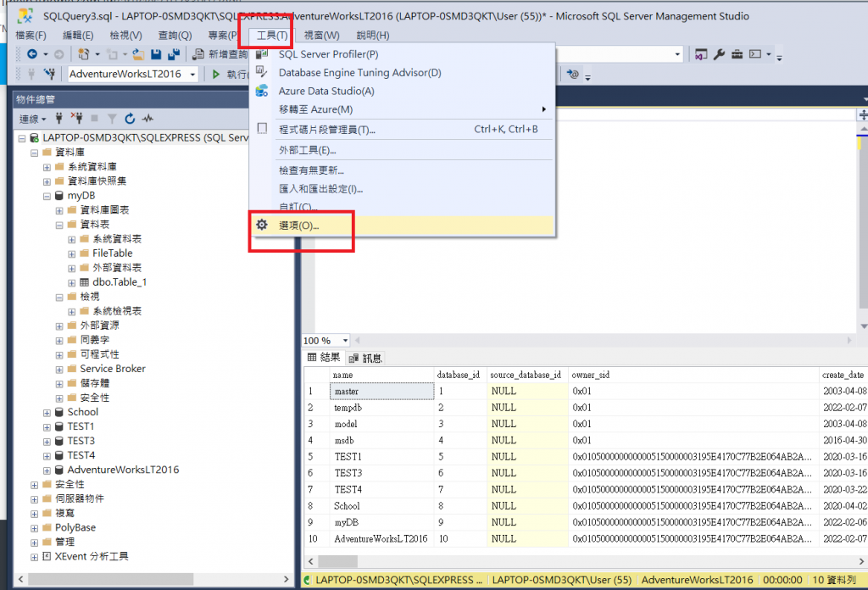The width and height of the screenshot is (868, 590).
Task: Click the Save All icon in toolbar
Action: click(x=174, y=54)
